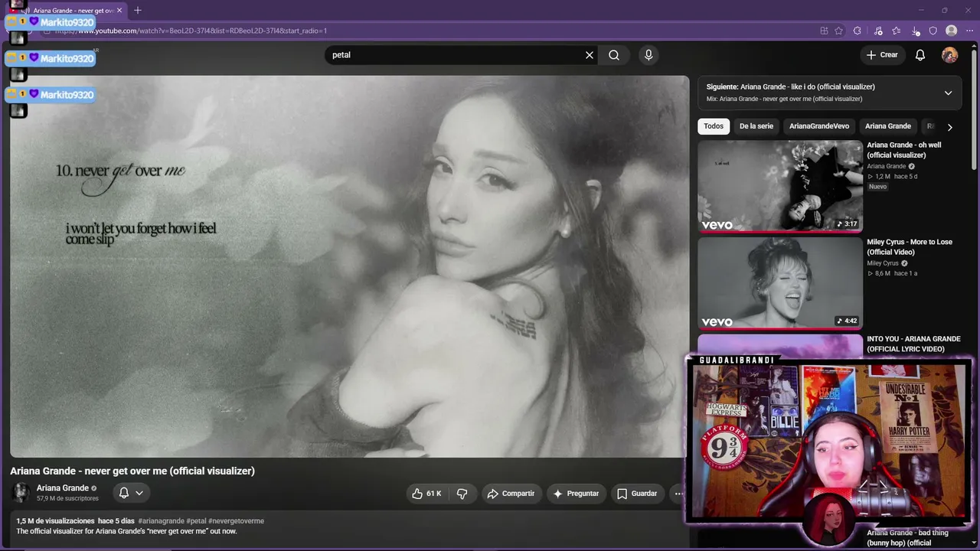Open more actions menu beside Guardar
Image resolution: width=980 pixels, height=551 pixels.
coord(678,494)
